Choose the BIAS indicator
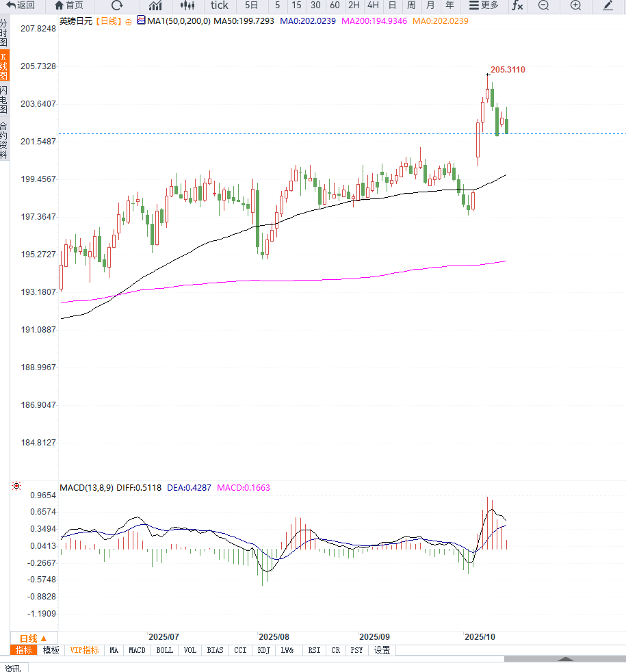Screen dimensions: 626x672 coord(215,650)
